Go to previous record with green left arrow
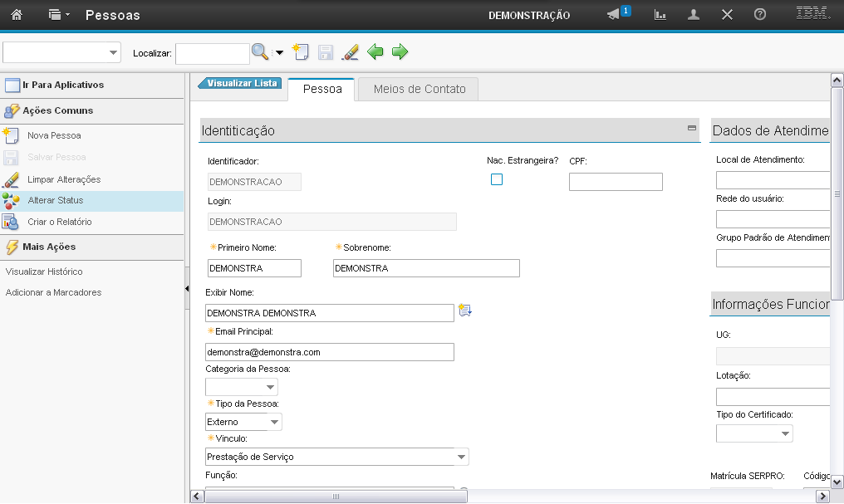Screen dimensions: 844x504 [375, 52]
